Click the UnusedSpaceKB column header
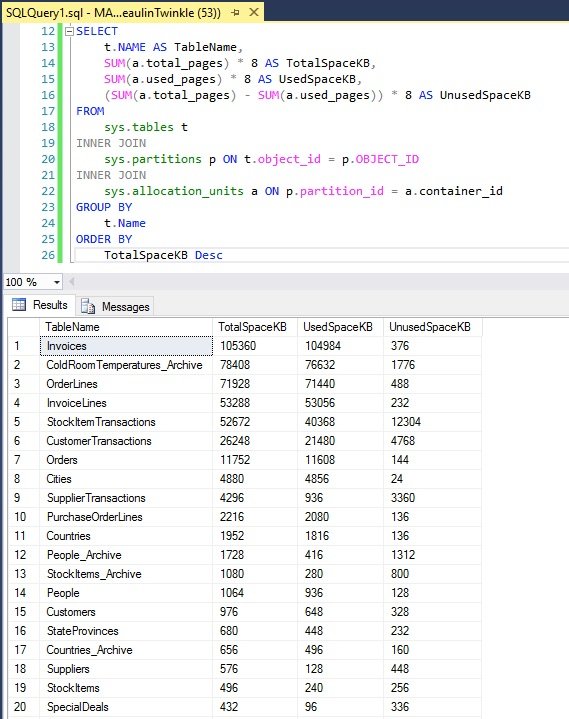Viewport: 569px width, 719px height. point(432,327)
